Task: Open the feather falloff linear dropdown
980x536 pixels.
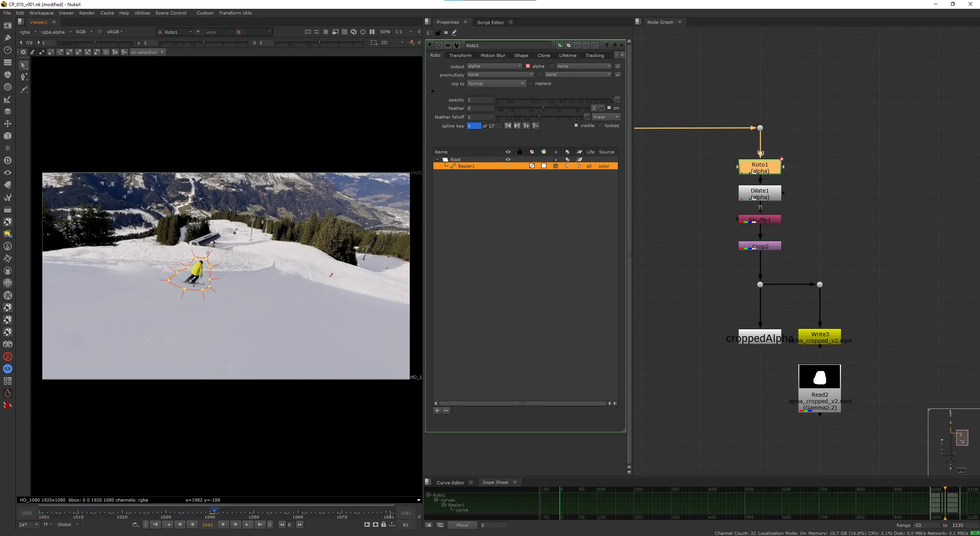Action: pos(606,117)
